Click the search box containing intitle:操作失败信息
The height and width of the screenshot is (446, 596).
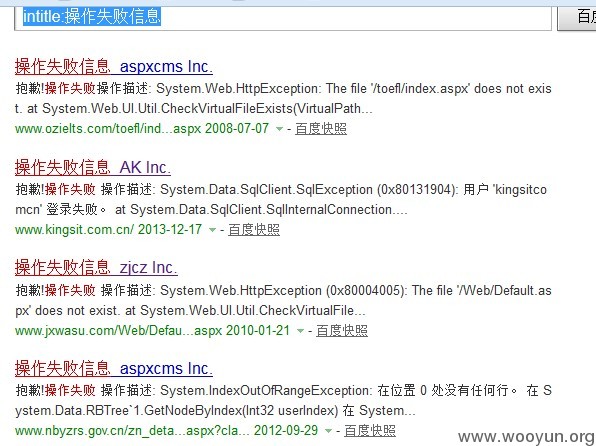283,17
